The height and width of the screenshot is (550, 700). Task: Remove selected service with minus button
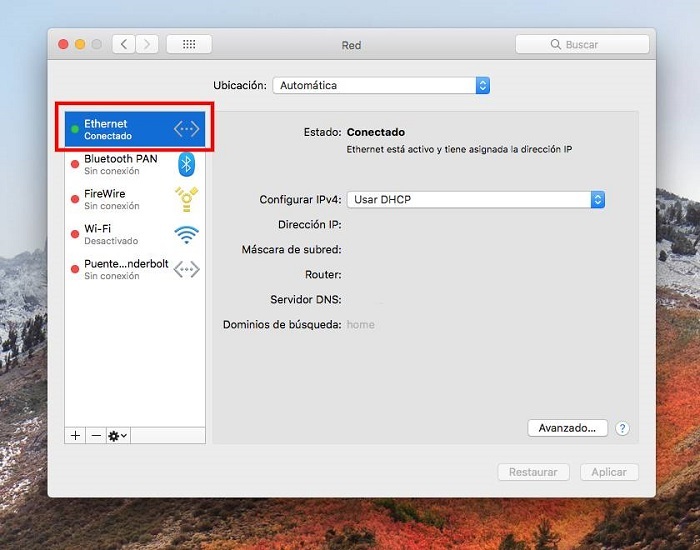pyautogui.click(x=96, y=436)
